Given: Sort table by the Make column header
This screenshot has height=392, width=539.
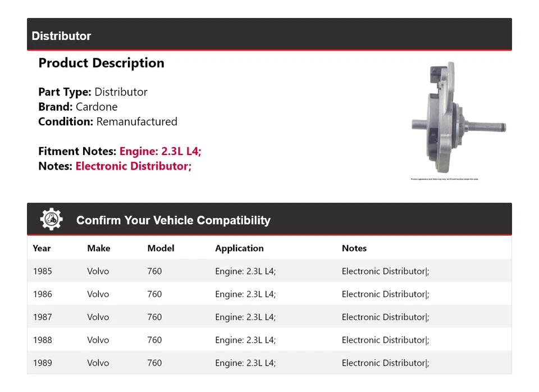Looking at the screenshot, I should pos(99,248).
